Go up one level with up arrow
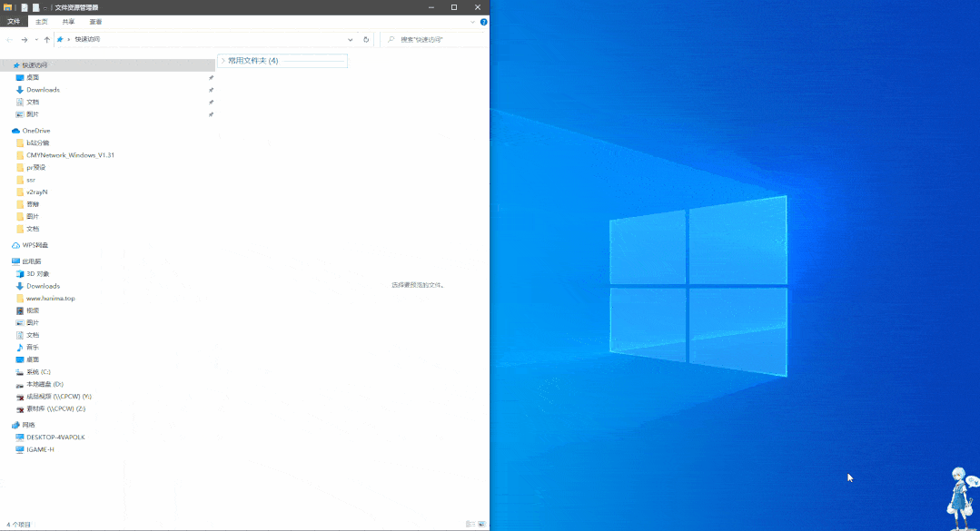Viewport: 980px width, 531px height. 47,39
